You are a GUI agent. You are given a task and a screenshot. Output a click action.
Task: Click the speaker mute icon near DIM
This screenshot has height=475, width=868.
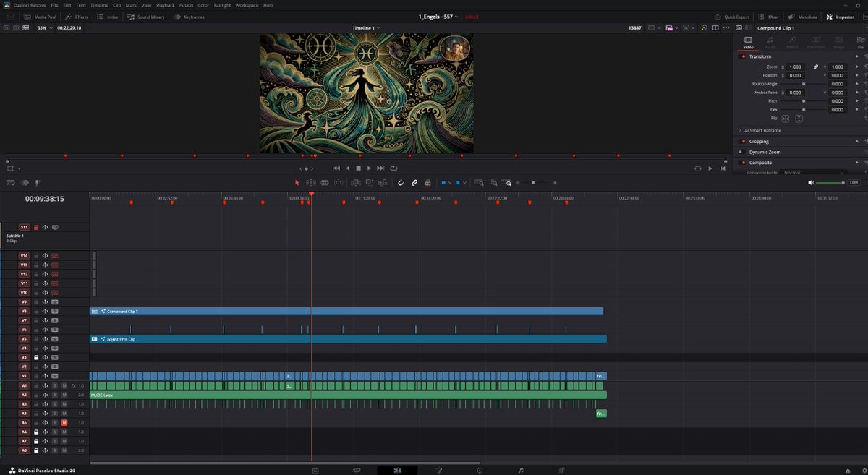811,183
